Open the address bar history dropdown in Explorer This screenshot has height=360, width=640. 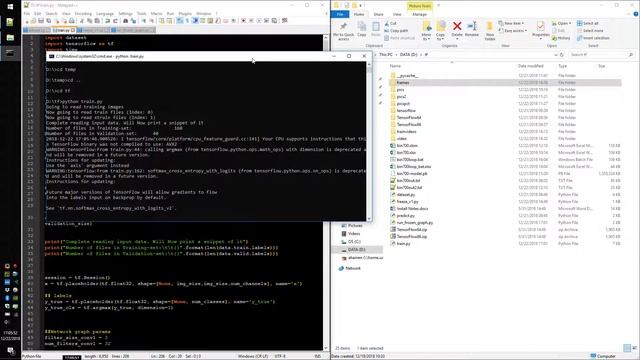[x=555, y=55]
